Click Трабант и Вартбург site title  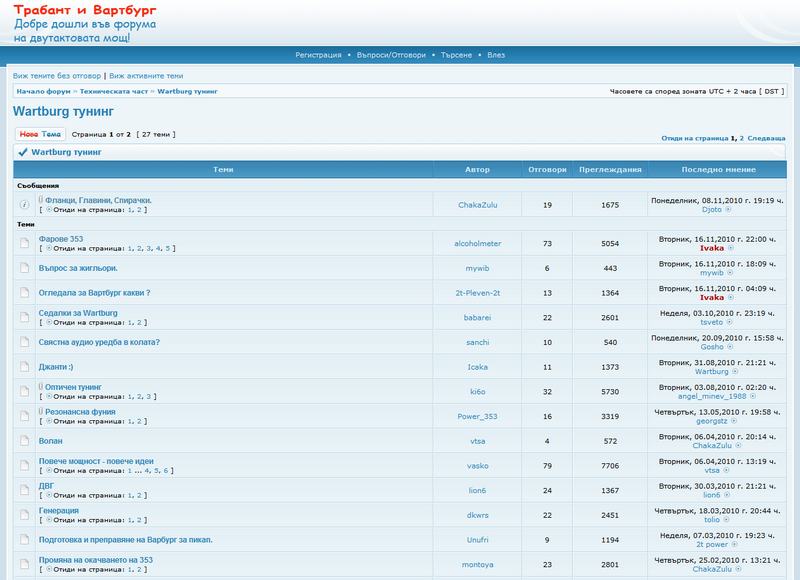pyautogui.click(x=85, y=10)
